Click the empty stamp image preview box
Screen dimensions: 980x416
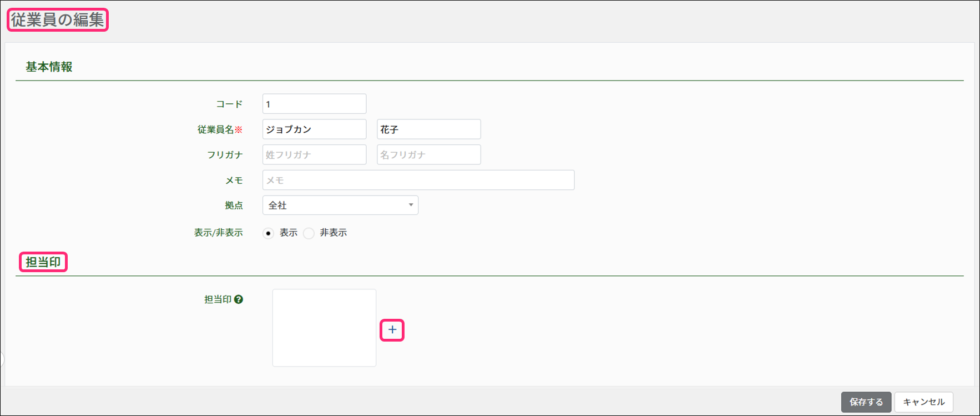click(x=324, y=328)
